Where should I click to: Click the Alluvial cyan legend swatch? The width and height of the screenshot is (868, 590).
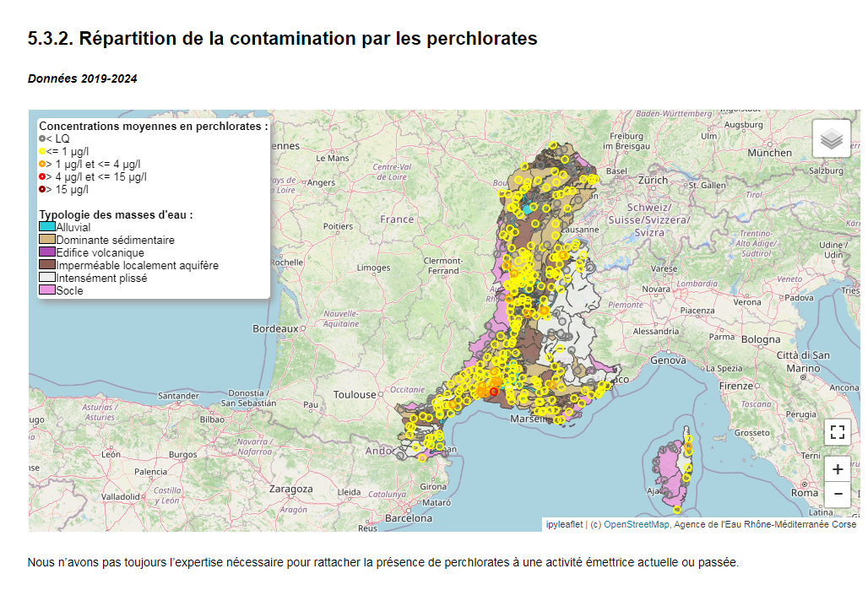coord(47,226)
